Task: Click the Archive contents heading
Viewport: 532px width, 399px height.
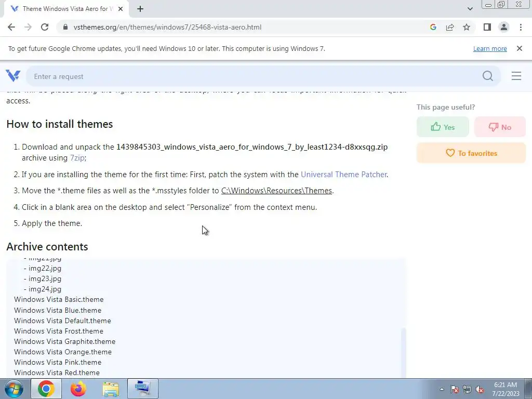Action: (x=47, y=247)
